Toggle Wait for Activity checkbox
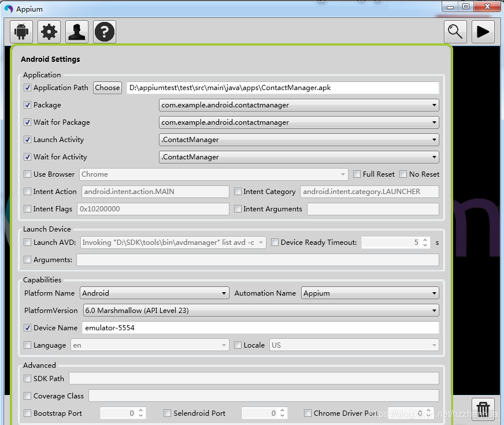The image size is (504, 425). tap(28, 157)
